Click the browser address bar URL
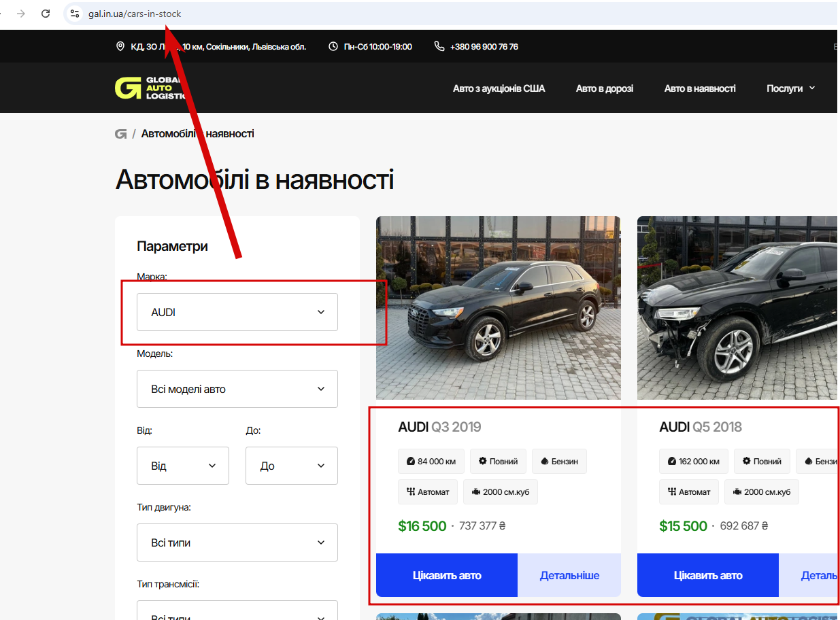Screen dimensions: 840x620 135,14
